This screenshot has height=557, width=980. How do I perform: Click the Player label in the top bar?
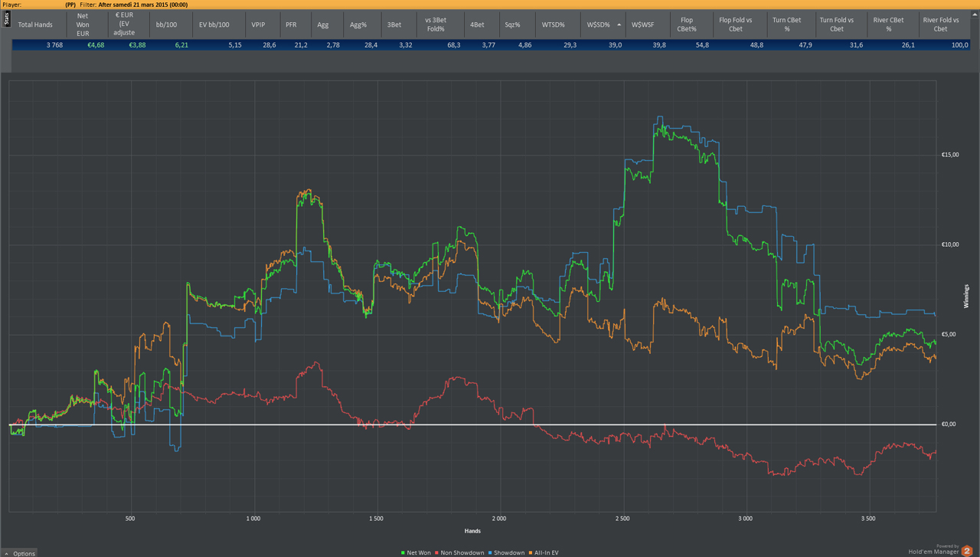(11, 5)
